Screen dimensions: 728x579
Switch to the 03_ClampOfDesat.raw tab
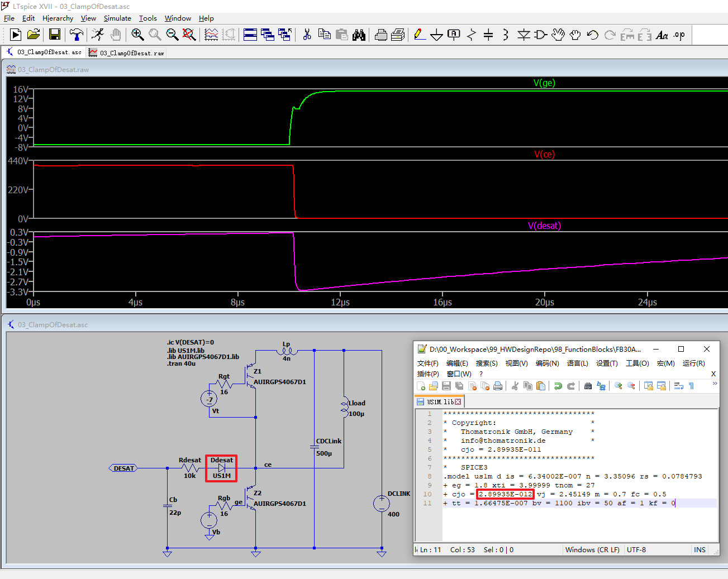pyautogui.click(x=126, y=52)
